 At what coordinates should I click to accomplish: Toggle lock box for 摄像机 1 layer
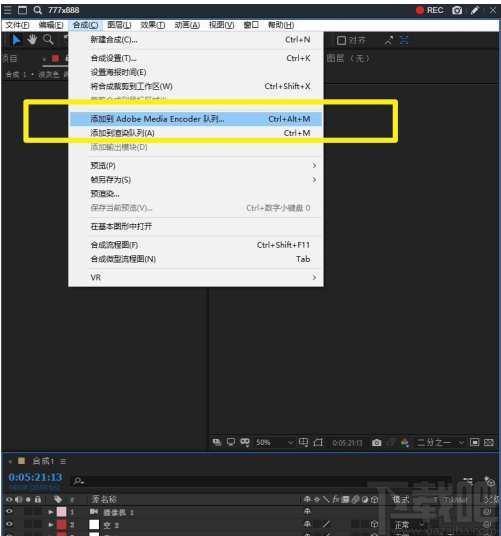38,511
